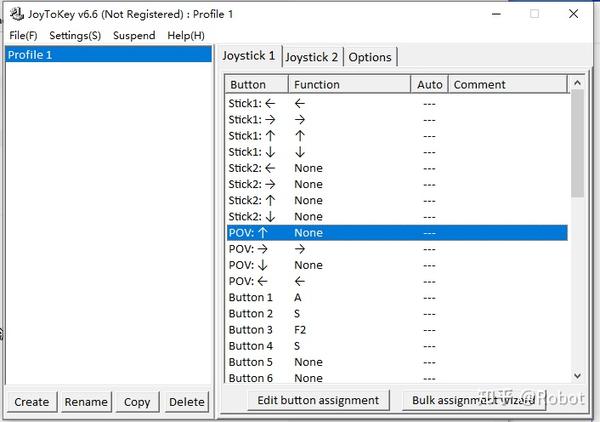Open the Bulk assignment wizard
Viewport: 600px width, 422px height.
(x=474, y=400)
